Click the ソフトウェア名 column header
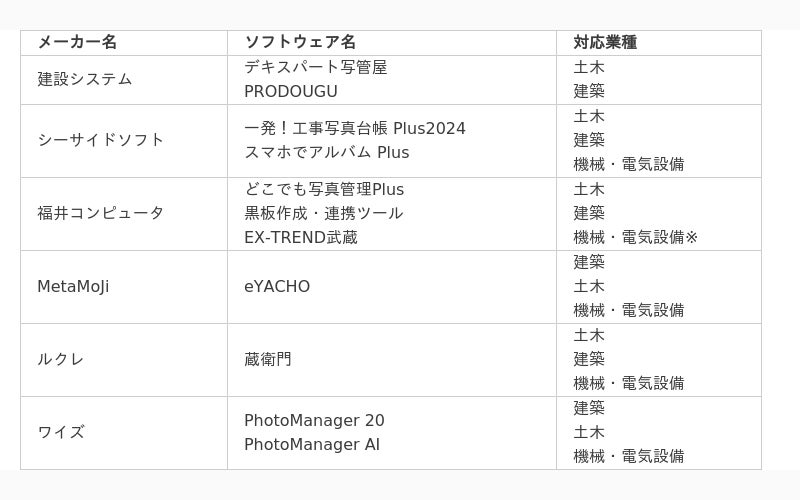This screenshot has width=800, height=500. click(300, 42)
